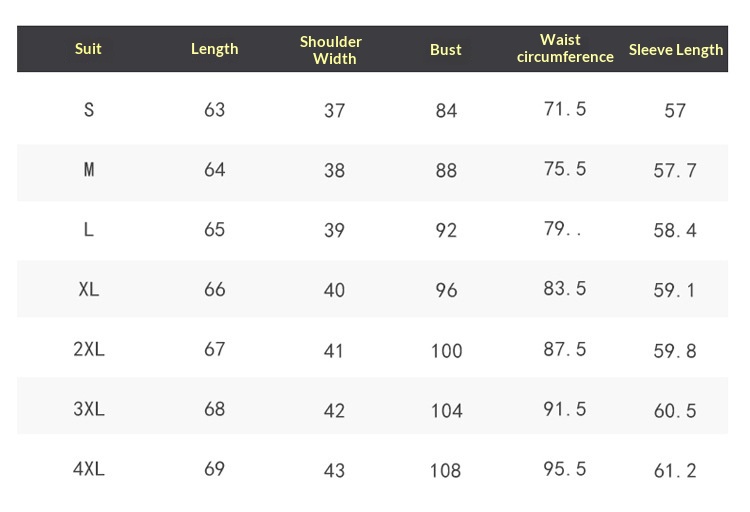
Task: Select the L size row label
Action: tap(89, 230)
